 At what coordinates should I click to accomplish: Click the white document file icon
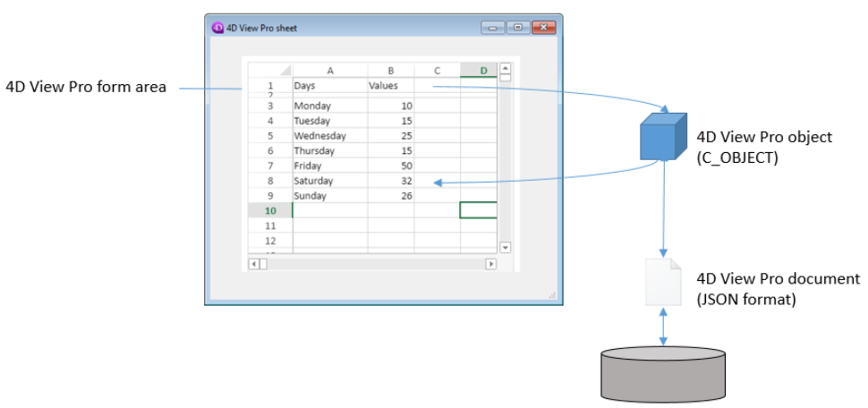pyautogui.click(x=663, y=282)
